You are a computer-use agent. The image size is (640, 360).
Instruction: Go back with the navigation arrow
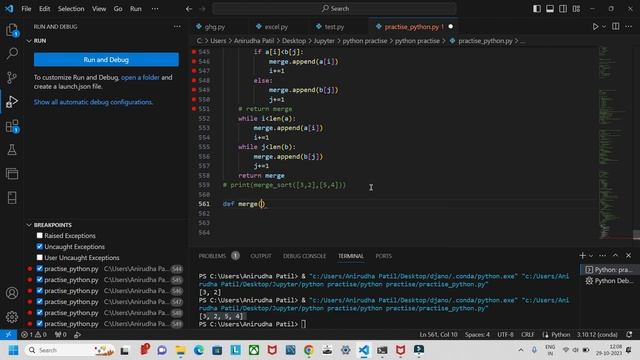click(189, 9)
